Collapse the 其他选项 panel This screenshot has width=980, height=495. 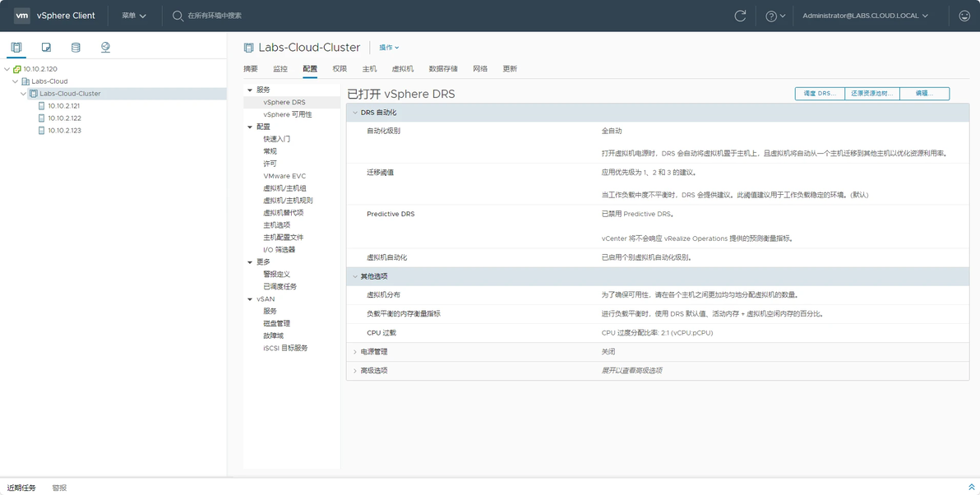pos(355,276)
